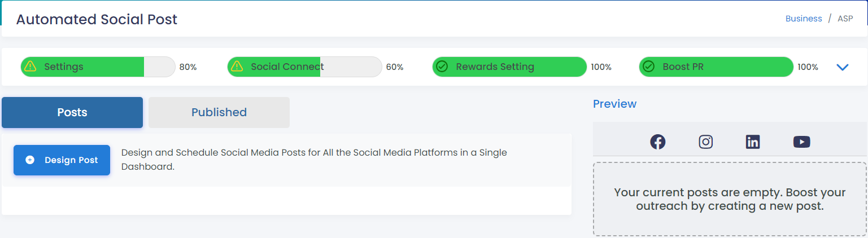The width and height of the screenshot is (868, 238).
Task: Switch to the Posts tab
Action: pos(72,112)
